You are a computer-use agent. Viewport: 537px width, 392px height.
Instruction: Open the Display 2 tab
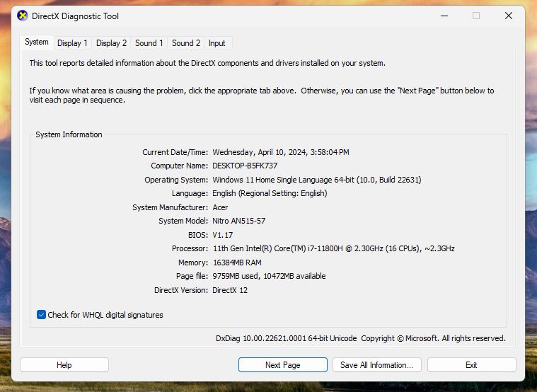tap(111, 43)
